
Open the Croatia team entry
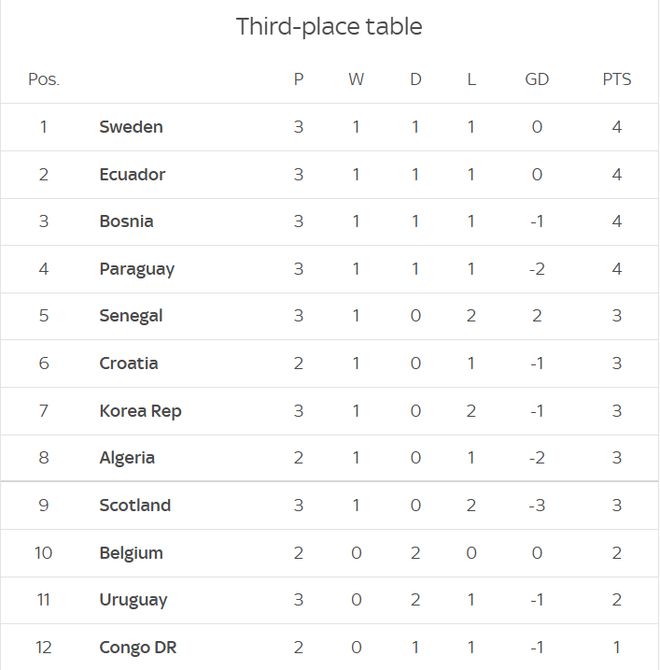pos(129,363)
